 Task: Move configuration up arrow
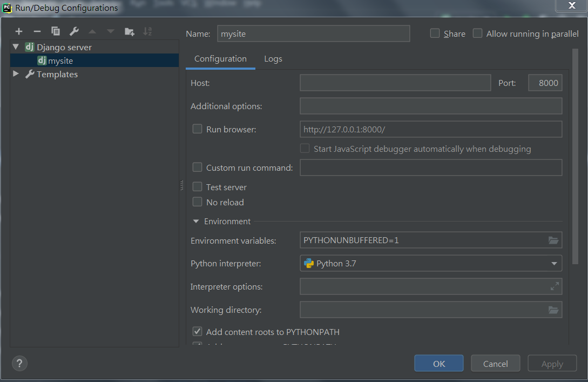(x=92, y=31)
